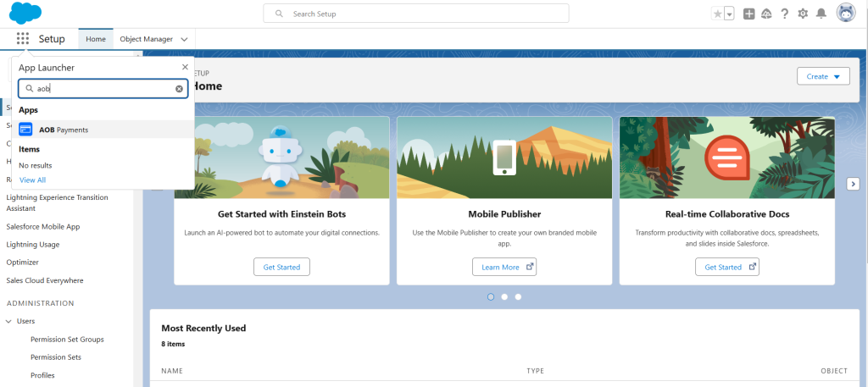Click the TYPE column header

[536, 371]
